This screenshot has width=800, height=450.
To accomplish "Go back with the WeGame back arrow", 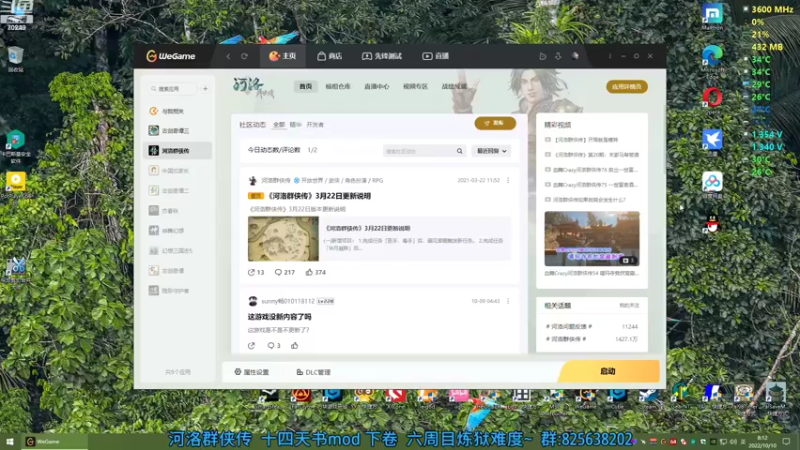I will 228,56.
